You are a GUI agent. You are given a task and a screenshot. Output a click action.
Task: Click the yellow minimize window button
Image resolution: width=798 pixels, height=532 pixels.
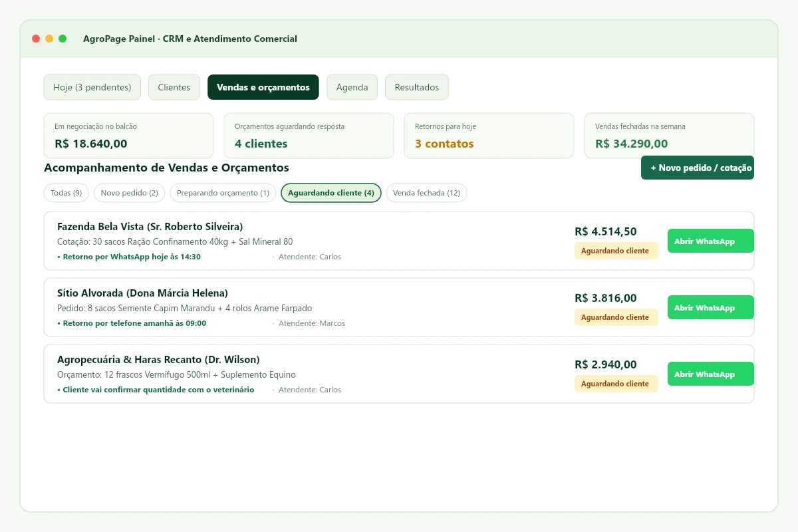point(49,39)
